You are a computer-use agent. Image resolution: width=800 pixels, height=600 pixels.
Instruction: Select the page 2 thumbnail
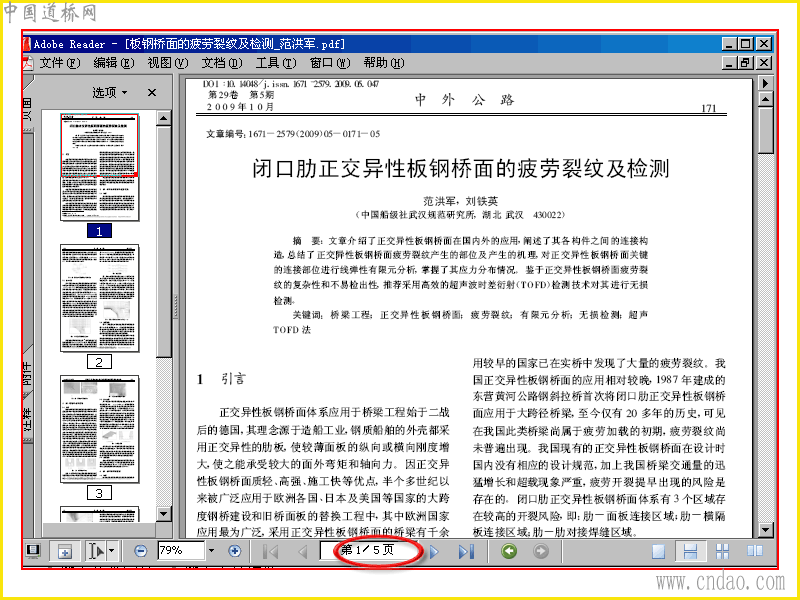(99, 298)
